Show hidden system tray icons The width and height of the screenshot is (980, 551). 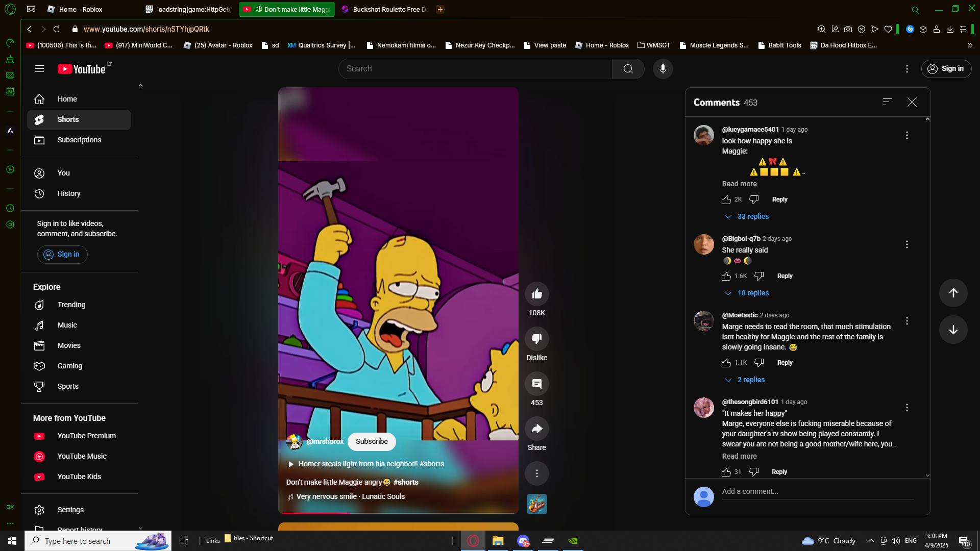tap(871, 541)
